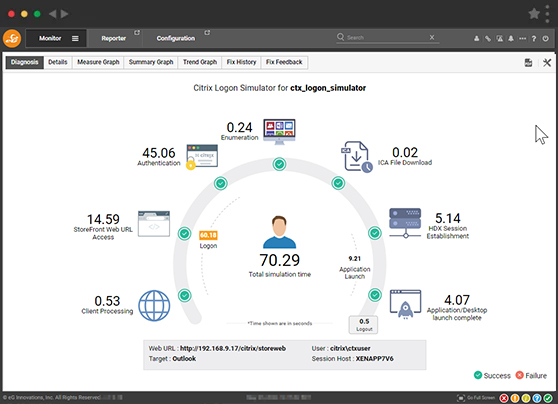Click the green normal status icon
Screen dimensions: 558x404
pos(548,398)
